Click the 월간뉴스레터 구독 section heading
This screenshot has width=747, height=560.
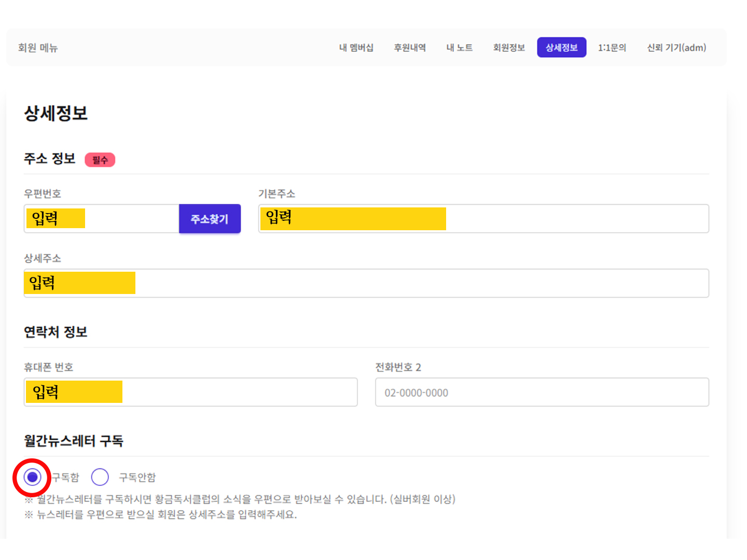click(x=74, y=441)
